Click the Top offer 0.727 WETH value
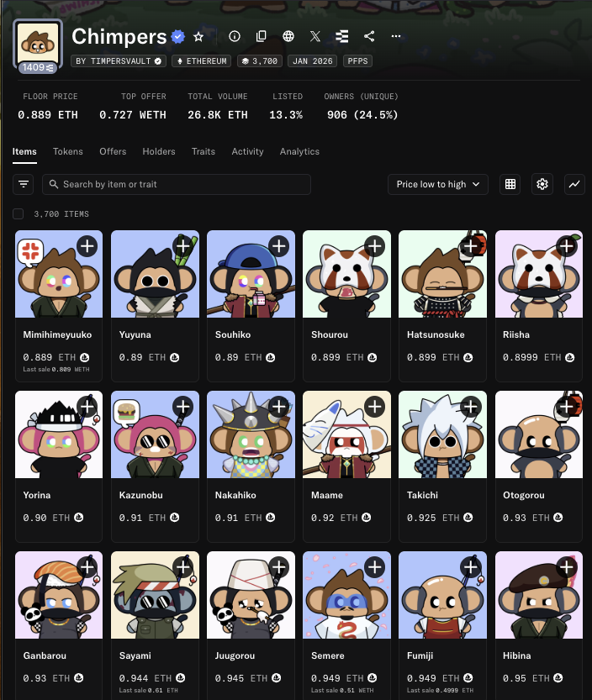This screenshot has width=592, height=700. click(x=133, y=115)
